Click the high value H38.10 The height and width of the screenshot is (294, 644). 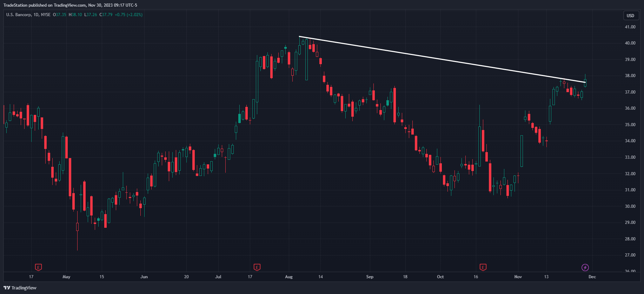pyautogui.click(x=75, y=15)
